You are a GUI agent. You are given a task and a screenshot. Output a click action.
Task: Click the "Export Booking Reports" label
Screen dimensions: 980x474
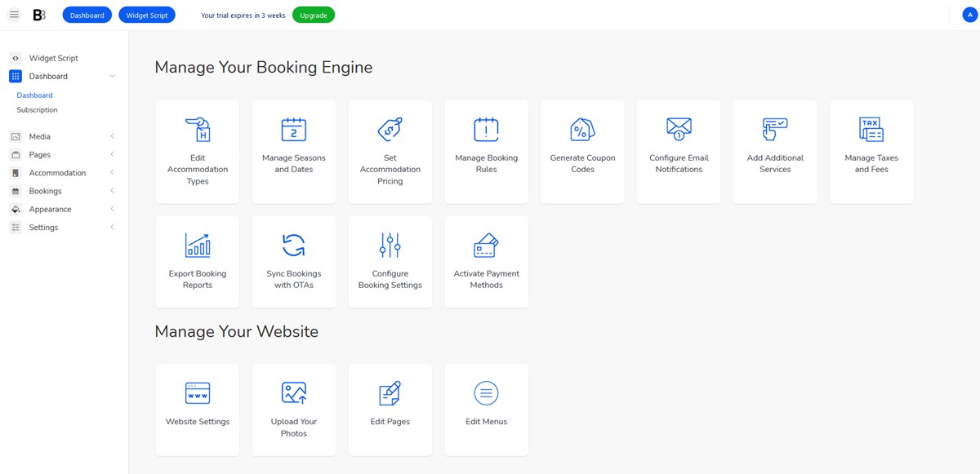198,279
